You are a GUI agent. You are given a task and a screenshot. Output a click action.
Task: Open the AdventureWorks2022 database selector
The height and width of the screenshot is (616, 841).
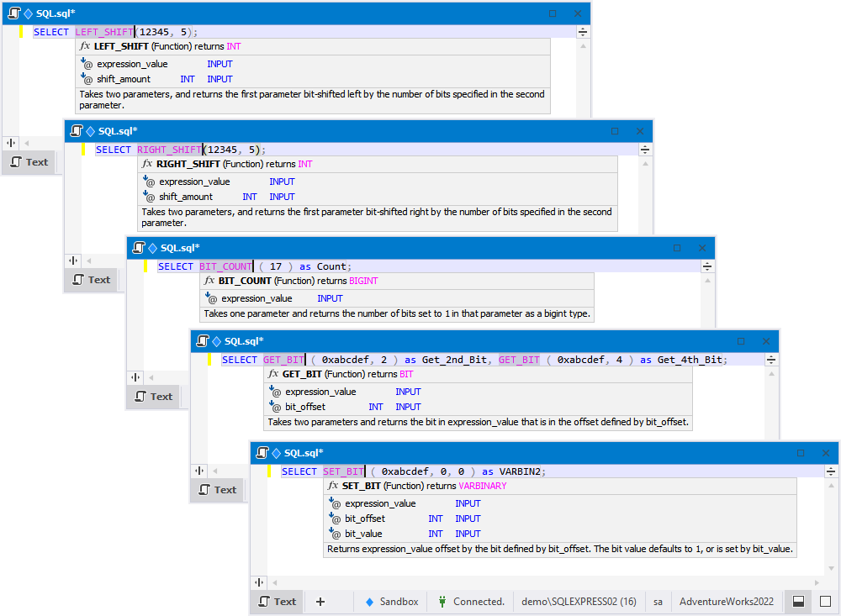[727, 602]
